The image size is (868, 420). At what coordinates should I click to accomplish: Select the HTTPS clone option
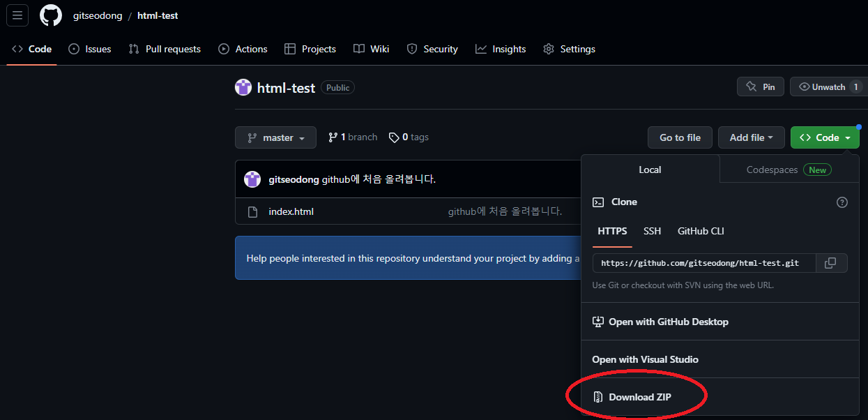(x=612, y=231)
